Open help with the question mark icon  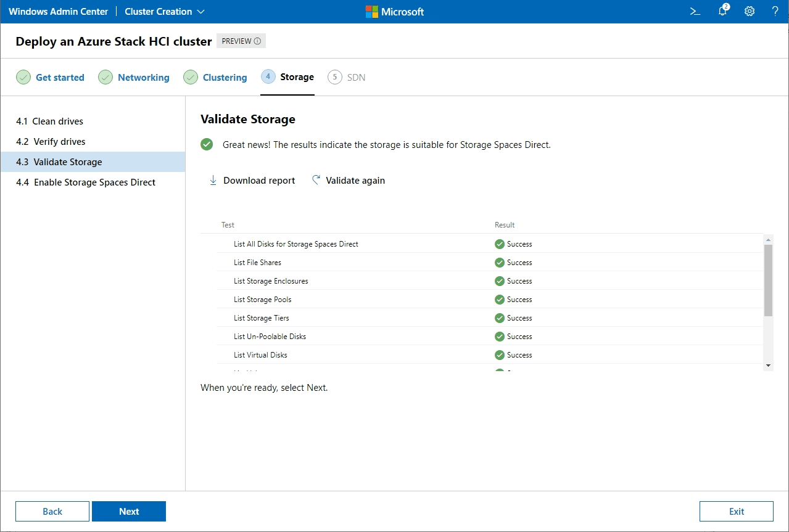(x=775, y=11)
